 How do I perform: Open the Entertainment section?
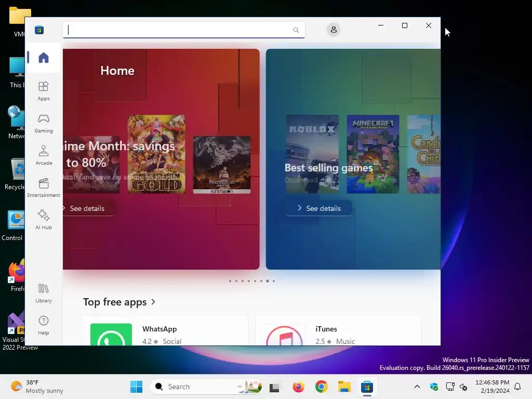[x=44, y=188]
